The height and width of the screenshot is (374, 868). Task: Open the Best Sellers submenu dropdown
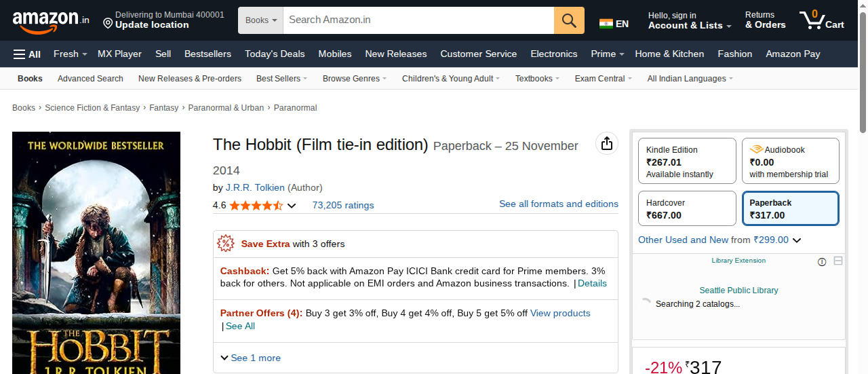click(x=281, y=79)
